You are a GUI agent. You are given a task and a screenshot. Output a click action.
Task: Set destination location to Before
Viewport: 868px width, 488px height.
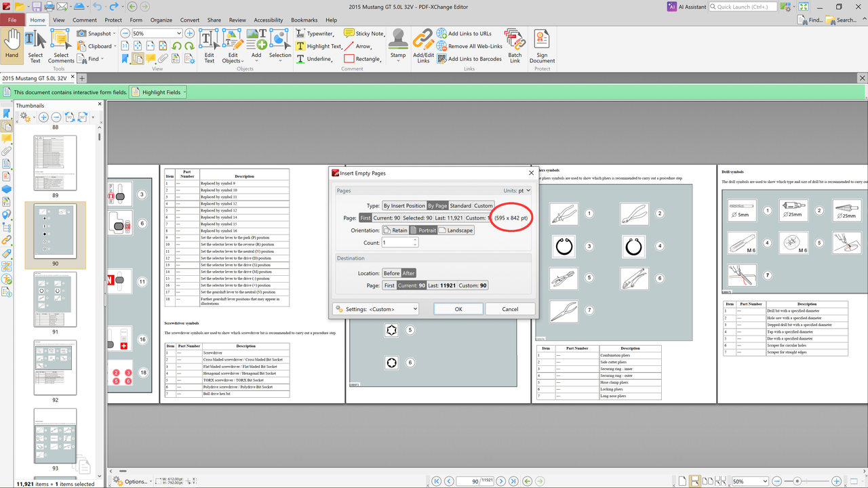pos(391,273)
